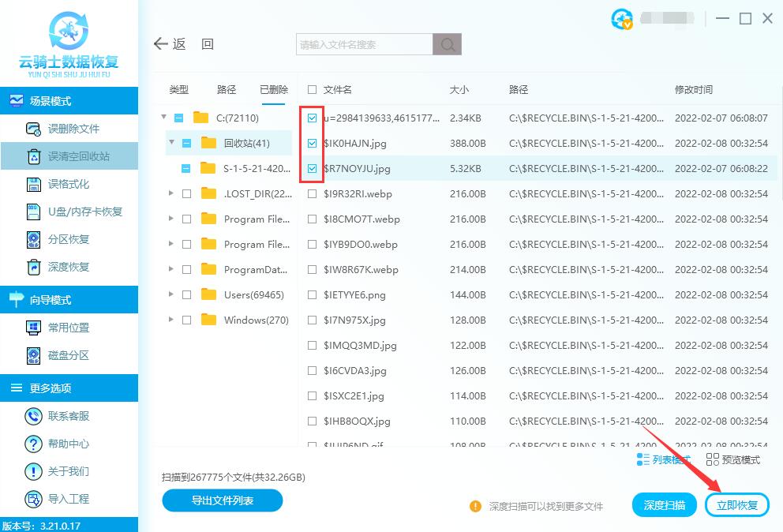Viewport: 783px width, 532px height.
Task: Sort by 修改时间 column header
Action: (694, 89)
